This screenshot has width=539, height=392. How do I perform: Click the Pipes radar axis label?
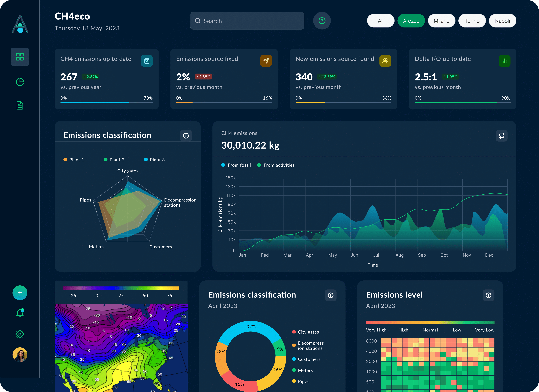(x=86, y=200)
